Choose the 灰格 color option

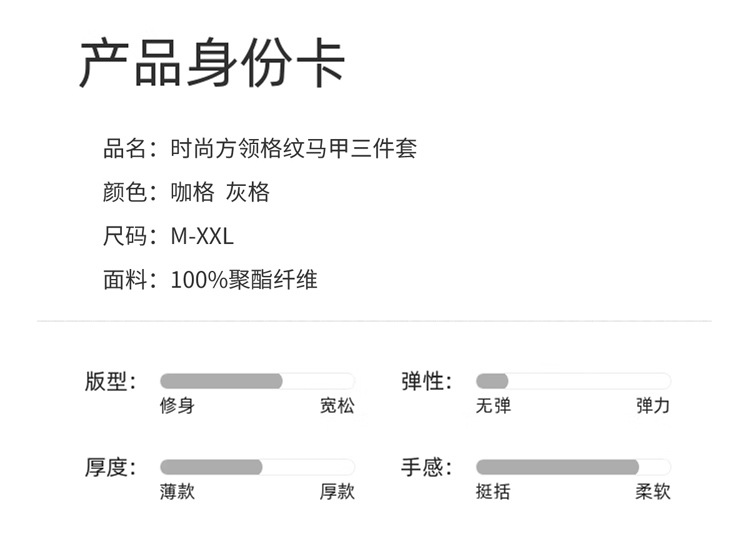[x=248, y=193]
